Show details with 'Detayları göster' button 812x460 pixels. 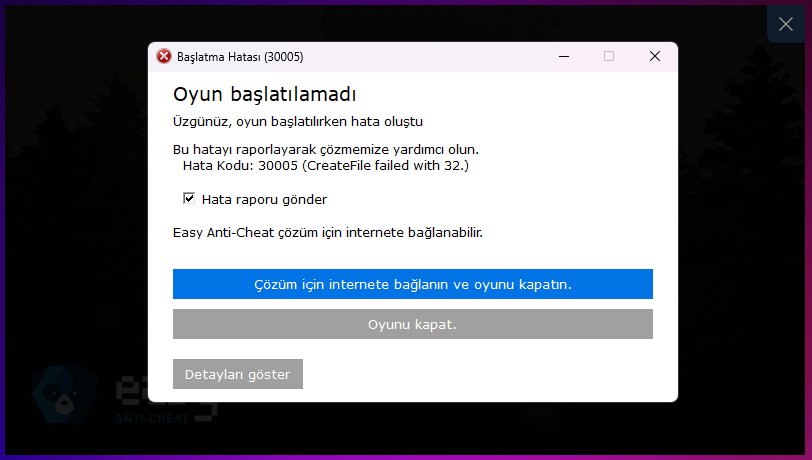tap(238, 374)
